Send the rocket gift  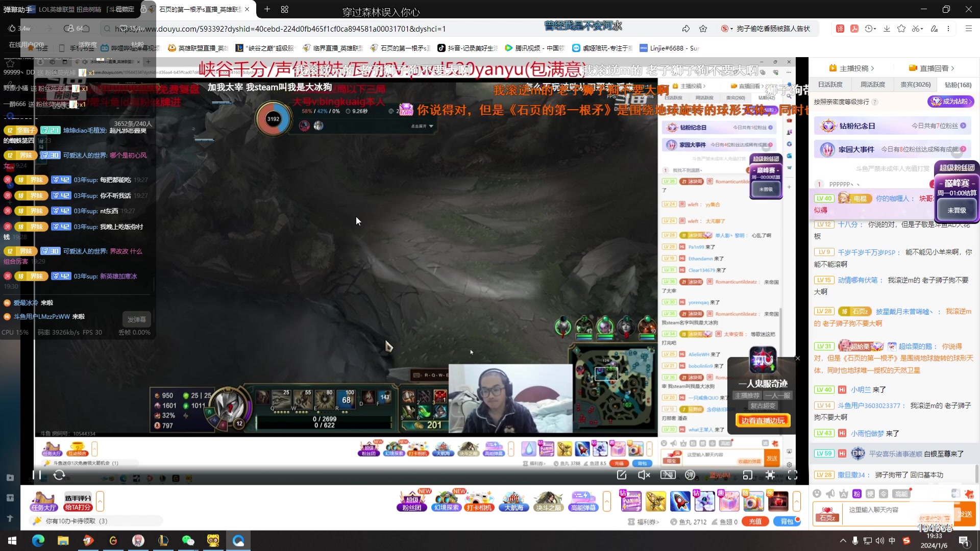click(680, 501)
